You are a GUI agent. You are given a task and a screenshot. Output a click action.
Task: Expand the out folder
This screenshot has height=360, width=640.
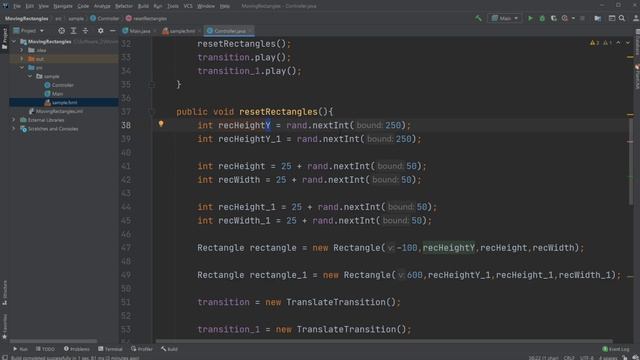22,59
